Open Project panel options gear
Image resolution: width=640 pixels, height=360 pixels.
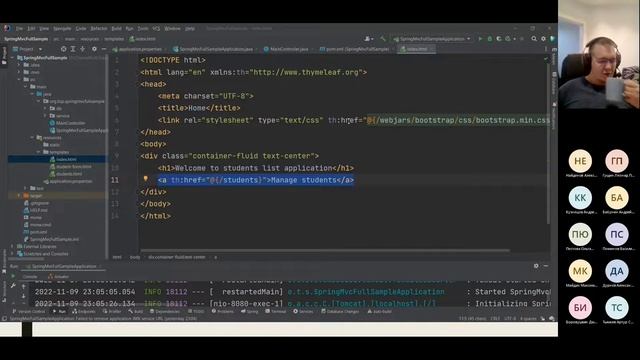[x=94, y=49]
